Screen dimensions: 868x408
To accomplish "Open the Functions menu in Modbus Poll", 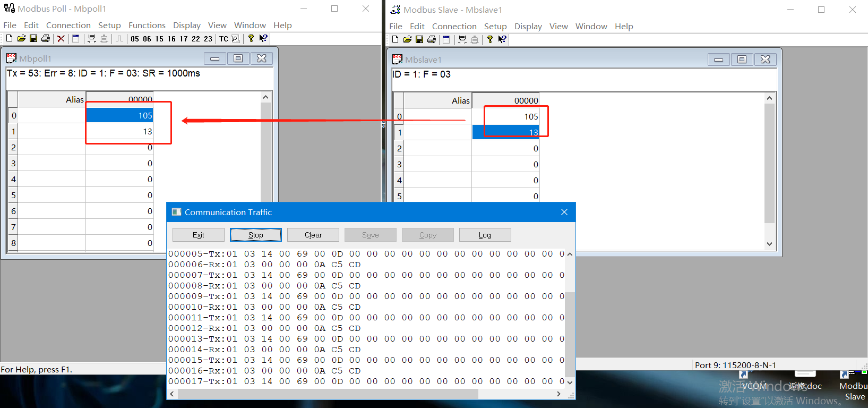I will click(x=147, y=25).
